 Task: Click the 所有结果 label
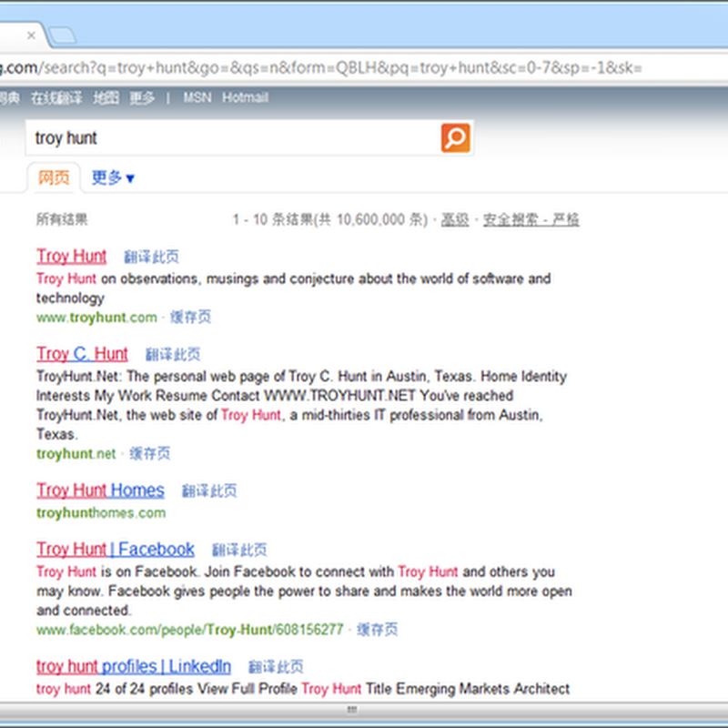click(x=62, y=219)
